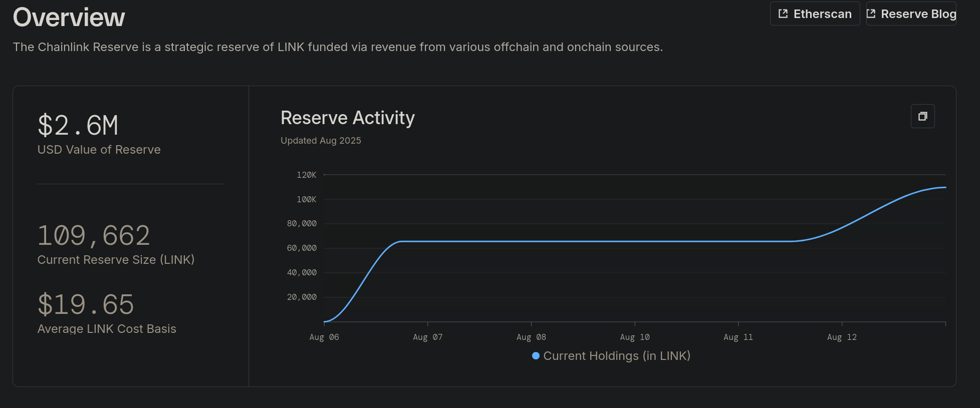Click the 'Average LINK Cost Basis' label
980x408 pixels.
coord(107,329)
